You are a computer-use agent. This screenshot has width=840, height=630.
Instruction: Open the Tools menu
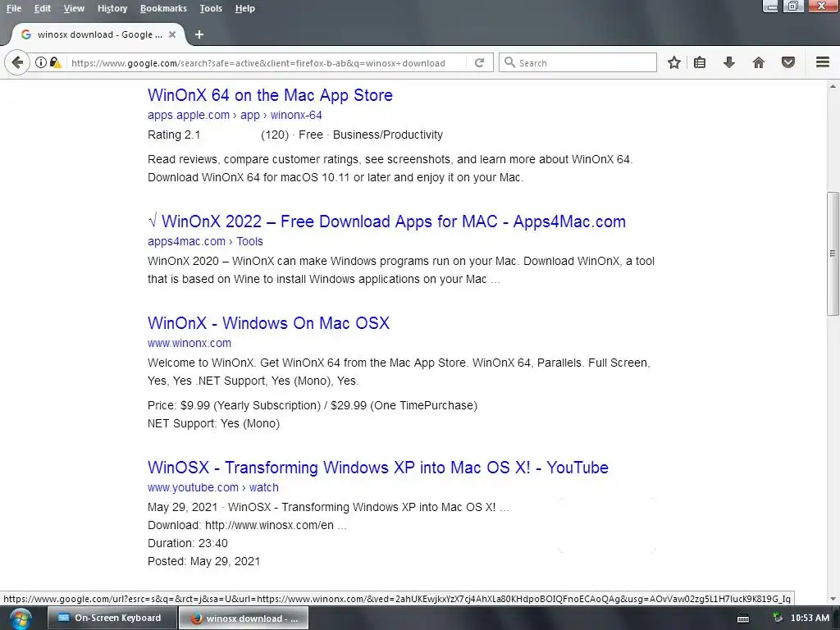pos(211,8)
